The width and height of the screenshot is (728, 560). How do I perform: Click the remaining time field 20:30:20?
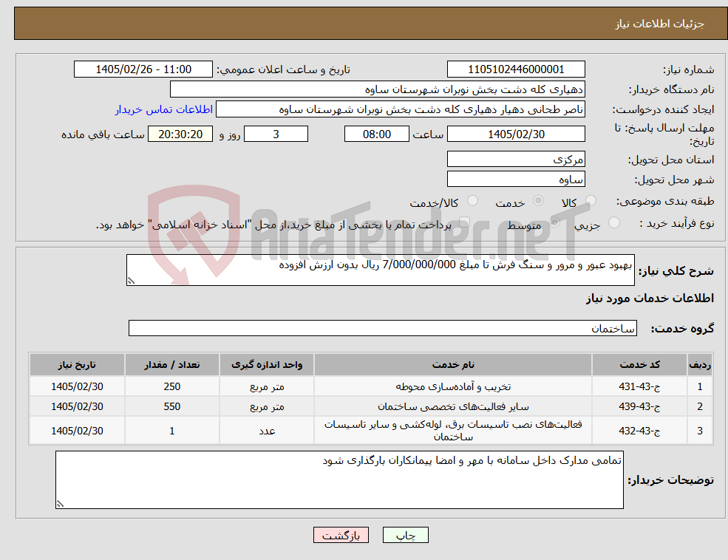click(180, 134)
